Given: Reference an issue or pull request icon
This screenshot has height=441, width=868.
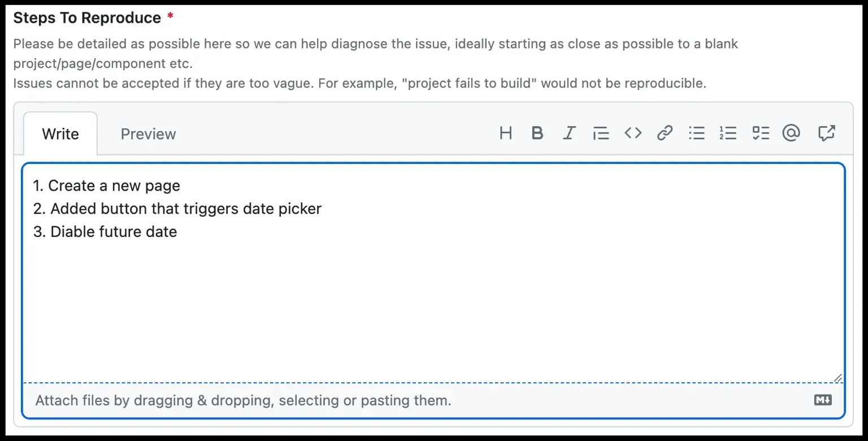Looking at the screenshot, I should (826, 133).
